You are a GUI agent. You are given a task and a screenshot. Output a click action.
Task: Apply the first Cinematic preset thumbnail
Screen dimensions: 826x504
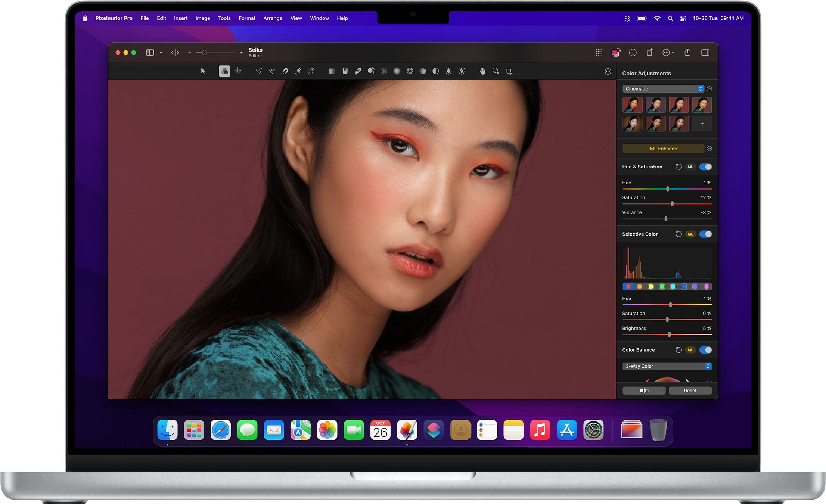(x=632, y=105)
